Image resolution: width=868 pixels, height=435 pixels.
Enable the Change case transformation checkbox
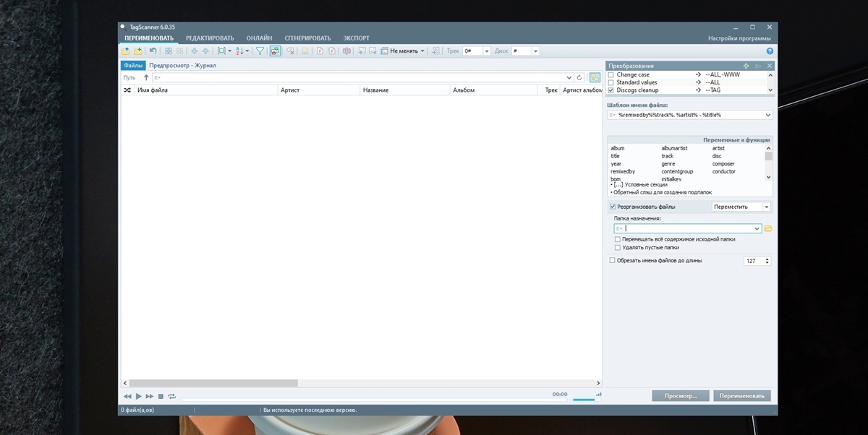tap(611, 75)
